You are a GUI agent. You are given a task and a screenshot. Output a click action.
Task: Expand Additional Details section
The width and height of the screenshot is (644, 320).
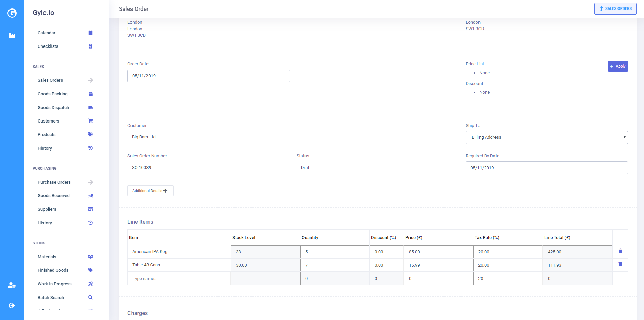[x=150, y=191]
